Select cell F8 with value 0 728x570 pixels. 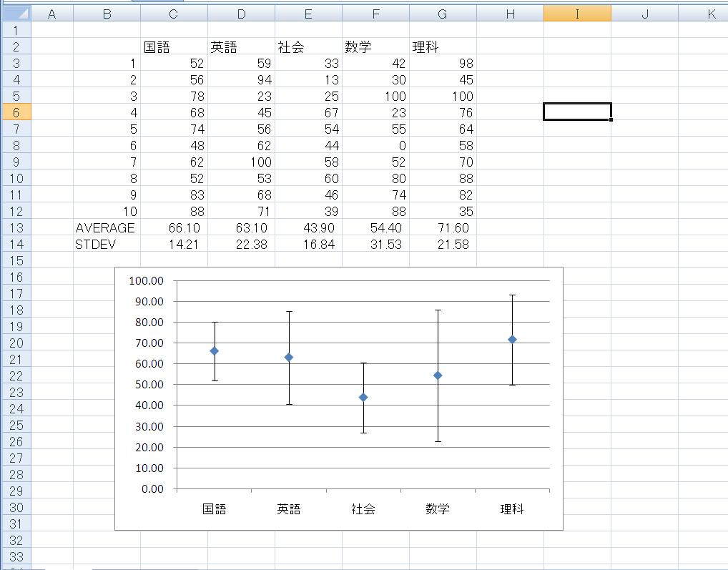point(375,145)
